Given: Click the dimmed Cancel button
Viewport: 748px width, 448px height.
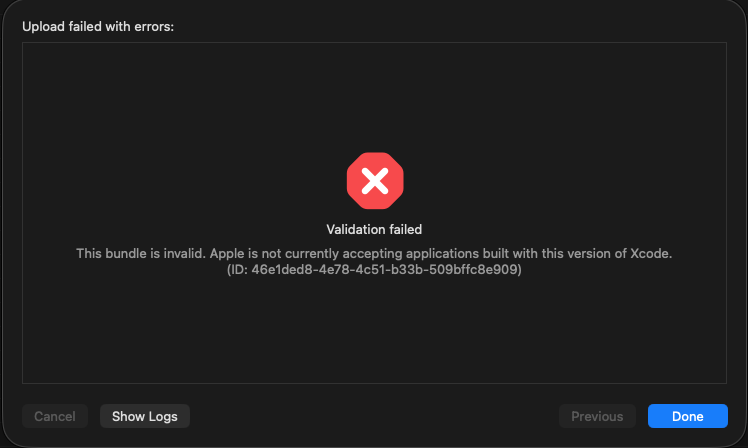Looking at the screenshot, I should [55, 416].
